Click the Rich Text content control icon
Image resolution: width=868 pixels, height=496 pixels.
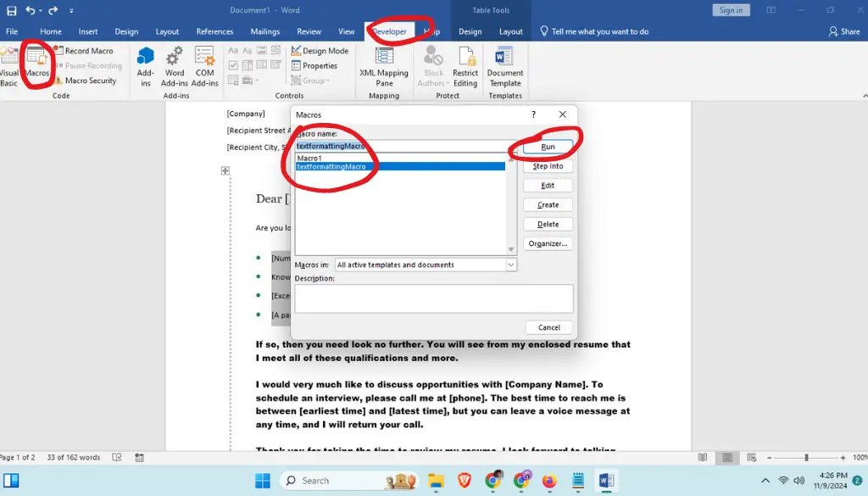pyautogui.click(x=234, y=50)
